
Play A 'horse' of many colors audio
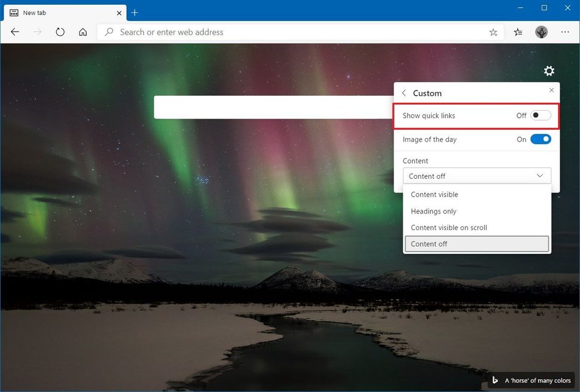[x=494, y=380]
